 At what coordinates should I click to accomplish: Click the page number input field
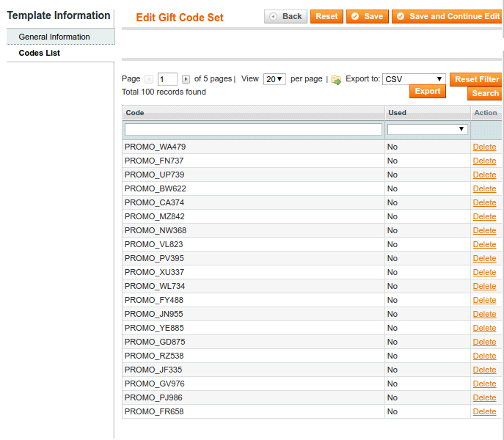coord(167,79)
